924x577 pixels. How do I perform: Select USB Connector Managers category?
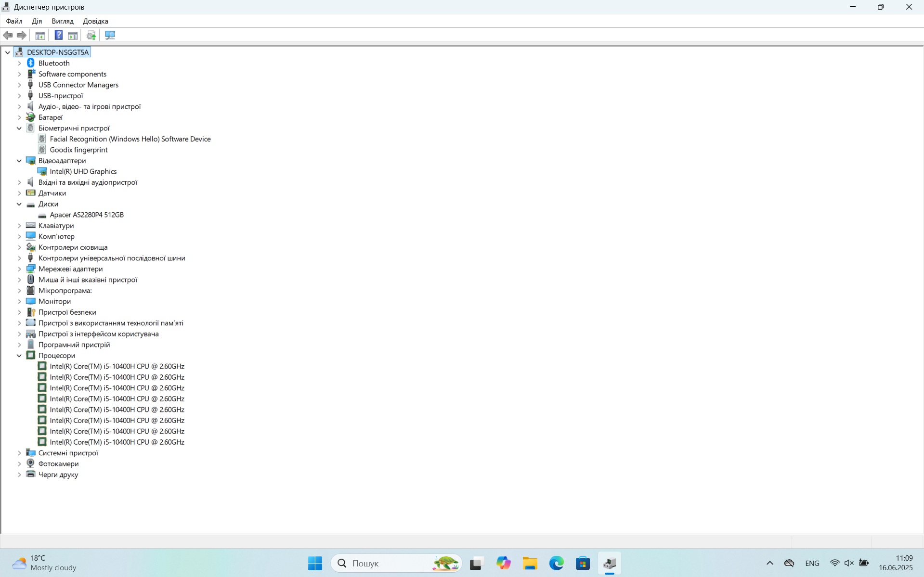(x=78, y=85)
